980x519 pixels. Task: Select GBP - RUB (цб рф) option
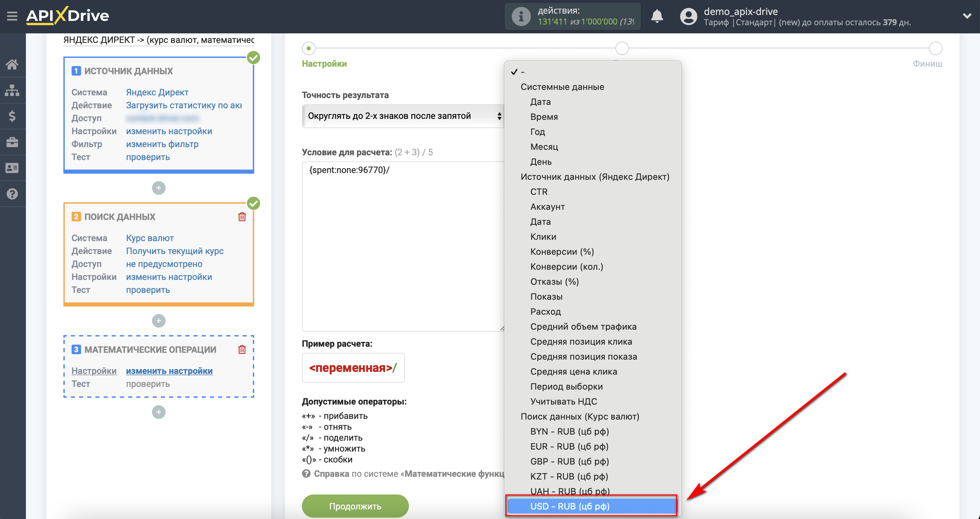pos(593,461)
